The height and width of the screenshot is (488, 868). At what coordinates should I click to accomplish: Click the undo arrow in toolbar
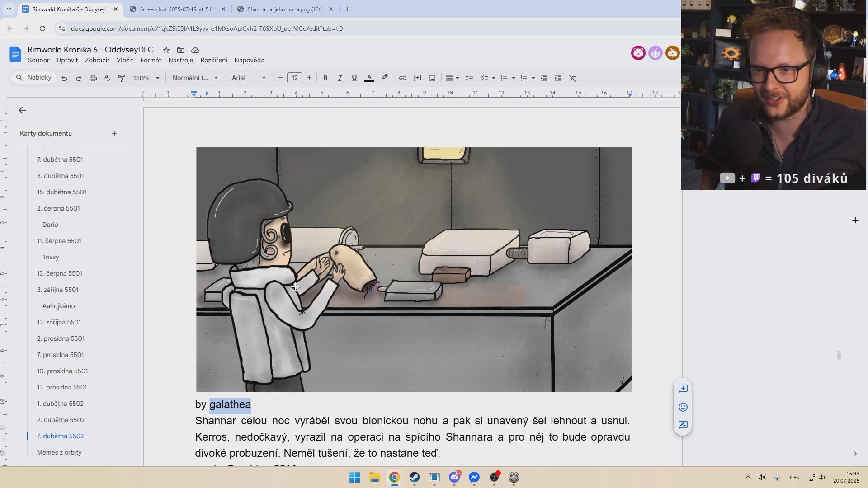(64, 78)
